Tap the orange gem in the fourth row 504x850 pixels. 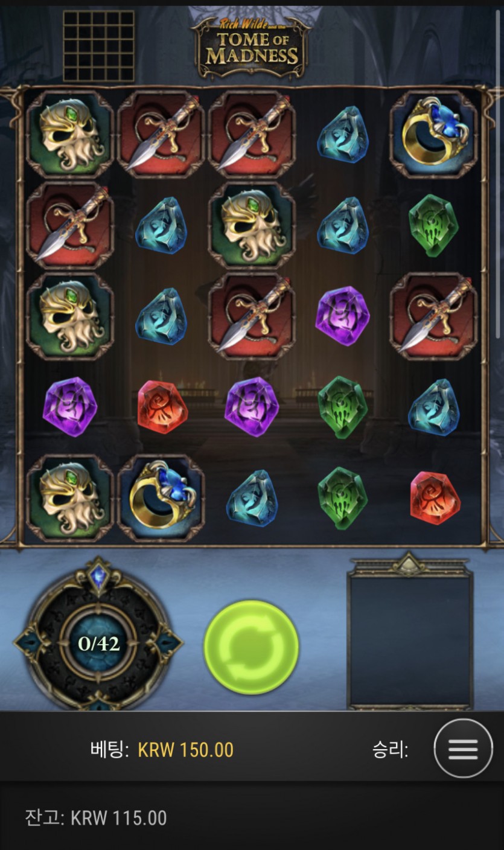(x=162, y=407)
